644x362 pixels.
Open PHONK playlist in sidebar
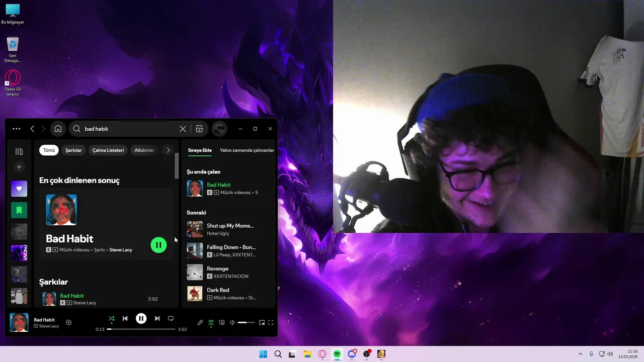19,253
